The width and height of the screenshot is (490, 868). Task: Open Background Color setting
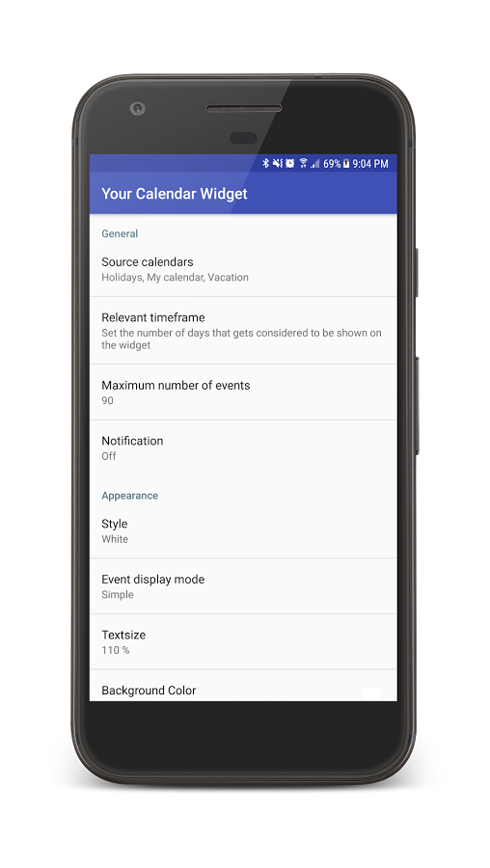pyautogui.click(x=243, y=686)
